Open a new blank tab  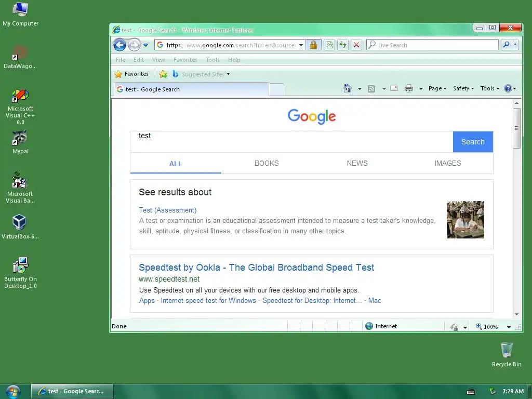pos(276,89)
